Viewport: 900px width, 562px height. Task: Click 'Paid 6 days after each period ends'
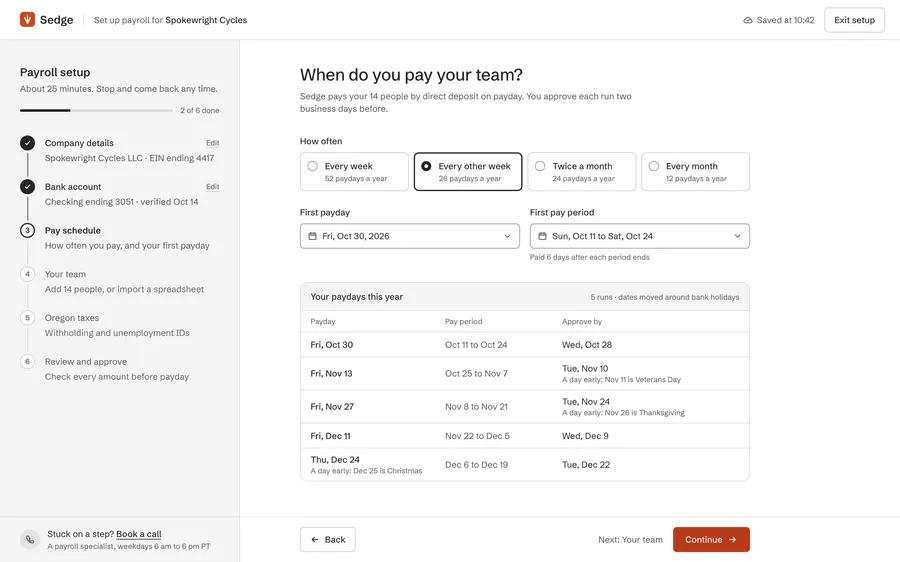(x=589, y=257)
